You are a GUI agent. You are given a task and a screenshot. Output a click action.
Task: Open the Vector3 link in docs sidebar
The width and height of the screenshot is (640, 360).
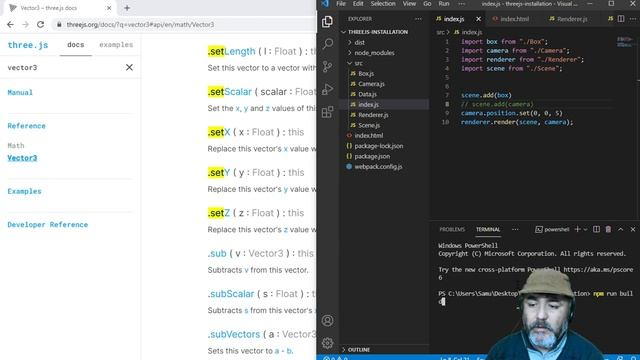point(22,158)
